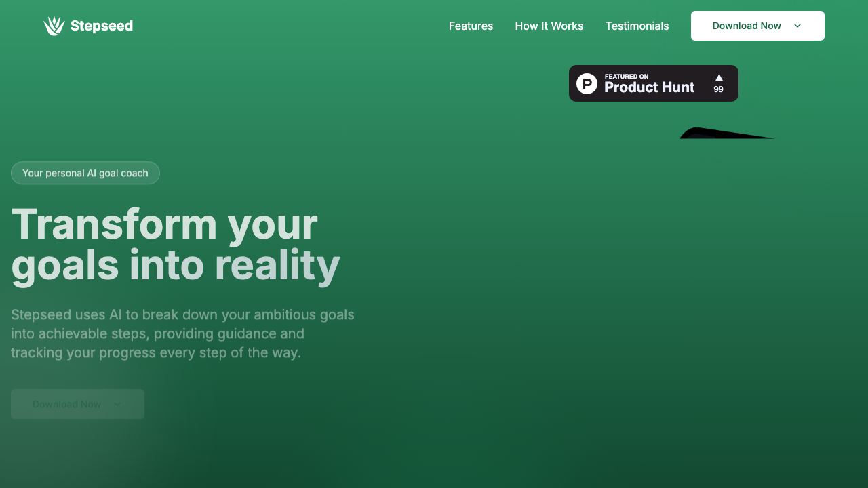The height and width of the screenshot is (488, 868).
Task: Click the upvote triangle showing 99
Action: (719, 77)
